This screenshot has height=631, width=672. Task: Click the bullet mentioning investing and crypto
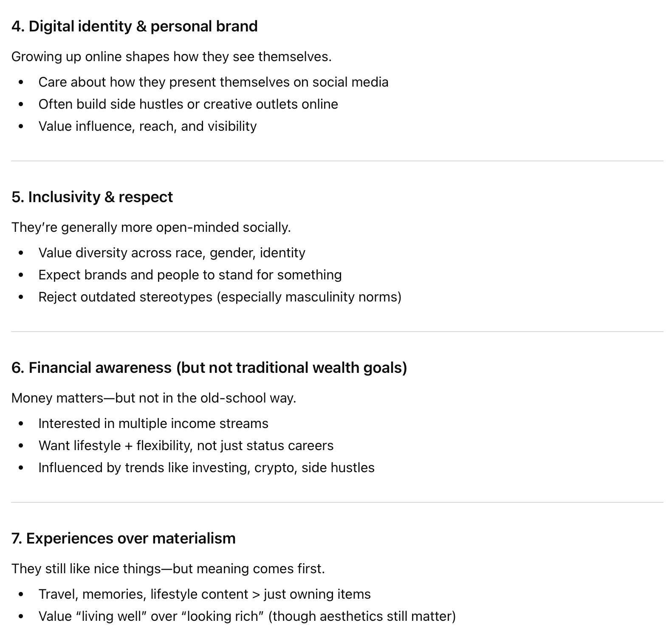(206, 468)
